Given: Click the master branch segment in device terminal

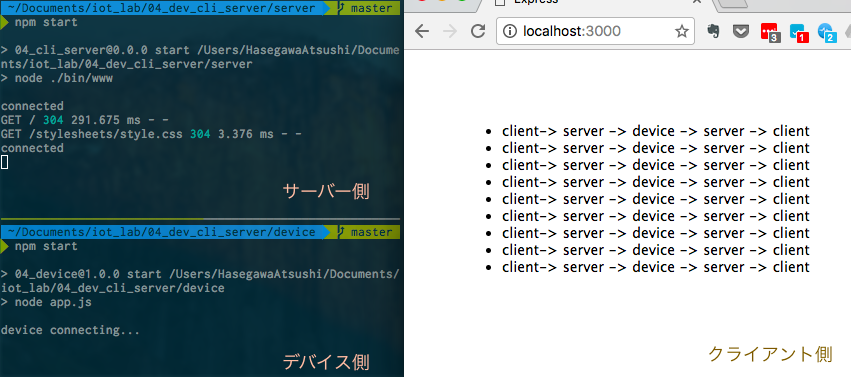Looking at the screenshot, I should click(365, 232).
